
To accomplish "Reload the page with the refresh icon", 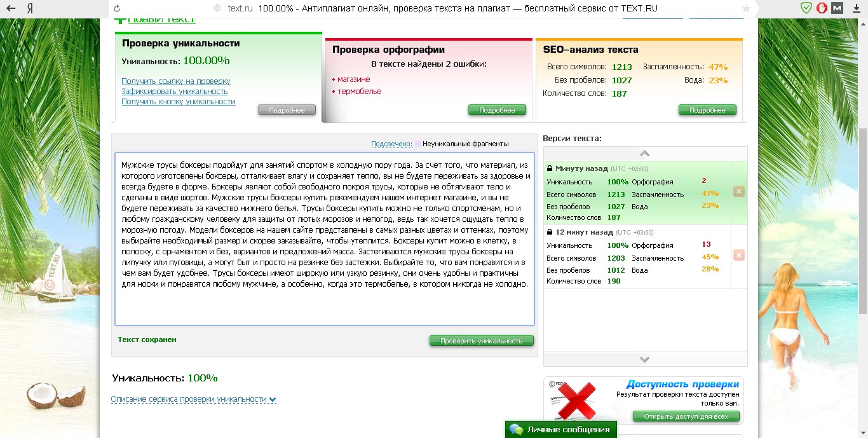I will (116, 9).
